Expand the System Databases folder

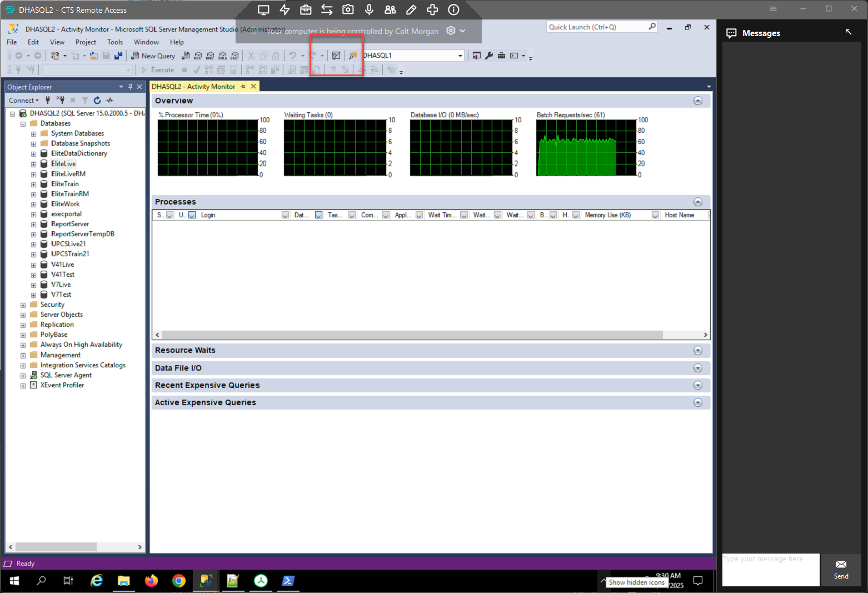(x=33, y=134)
